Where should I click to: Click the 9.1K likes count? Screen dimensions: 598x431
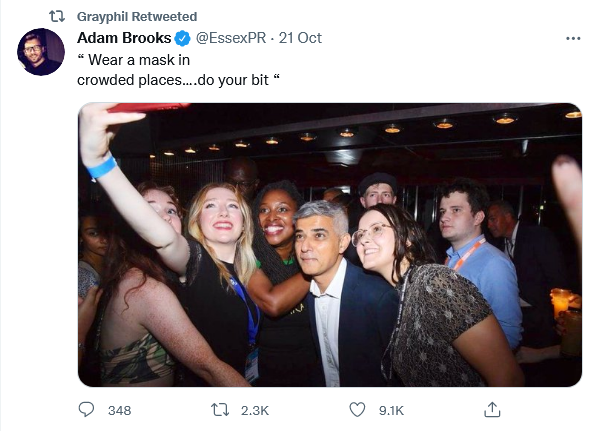point(391,410)
